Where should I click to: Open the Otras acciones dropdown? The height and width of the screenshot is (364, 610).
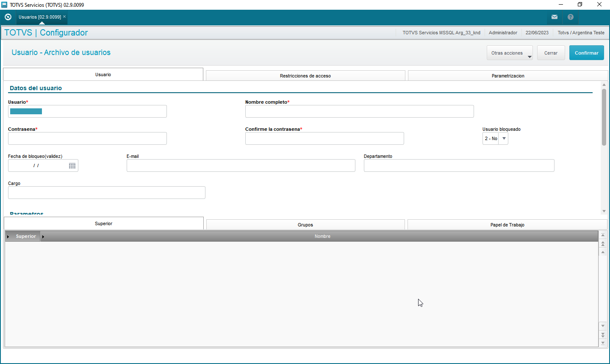tap(510, 53)
